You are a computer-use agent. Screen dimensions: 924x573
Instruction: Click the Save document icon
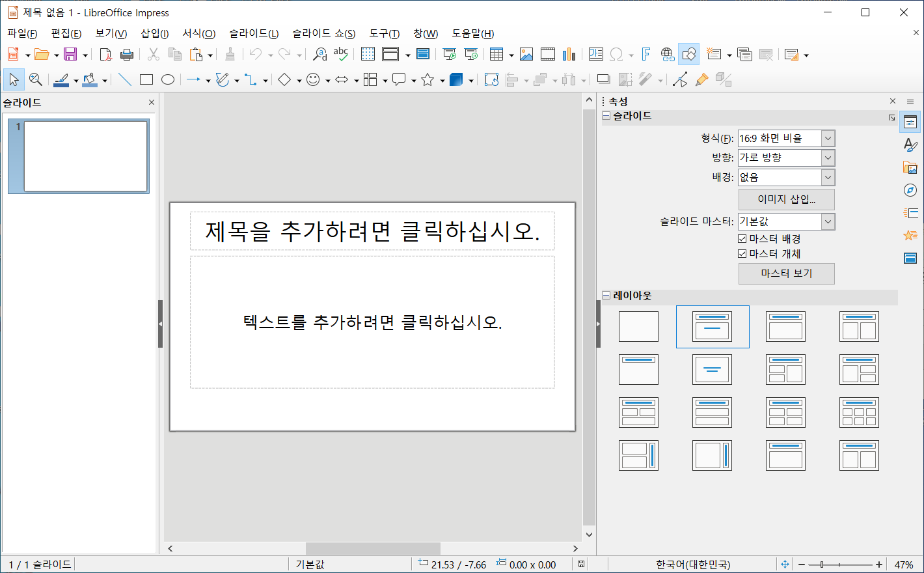(x=70, y=55)
